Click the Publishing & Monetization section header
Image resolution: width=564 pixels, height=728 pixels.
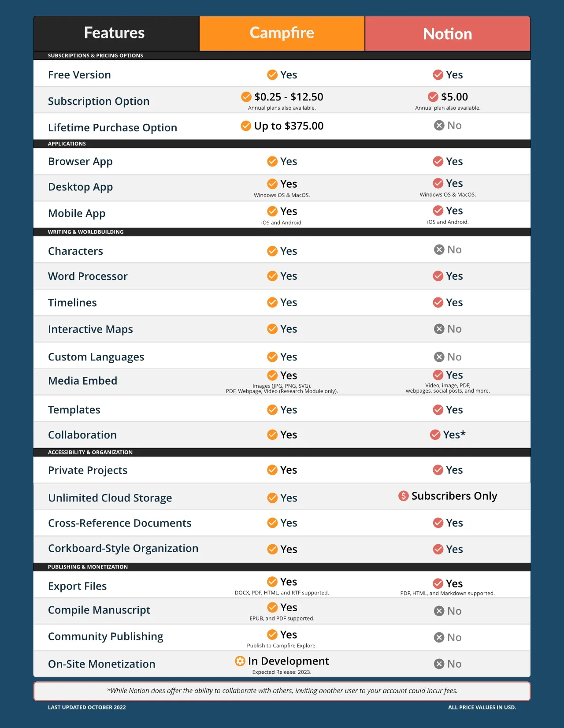(x=88, y=567)
